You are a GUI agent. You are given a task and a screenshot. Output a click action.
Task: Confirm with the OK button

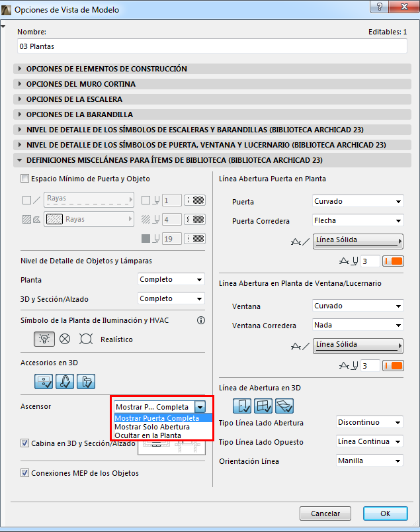386,513
